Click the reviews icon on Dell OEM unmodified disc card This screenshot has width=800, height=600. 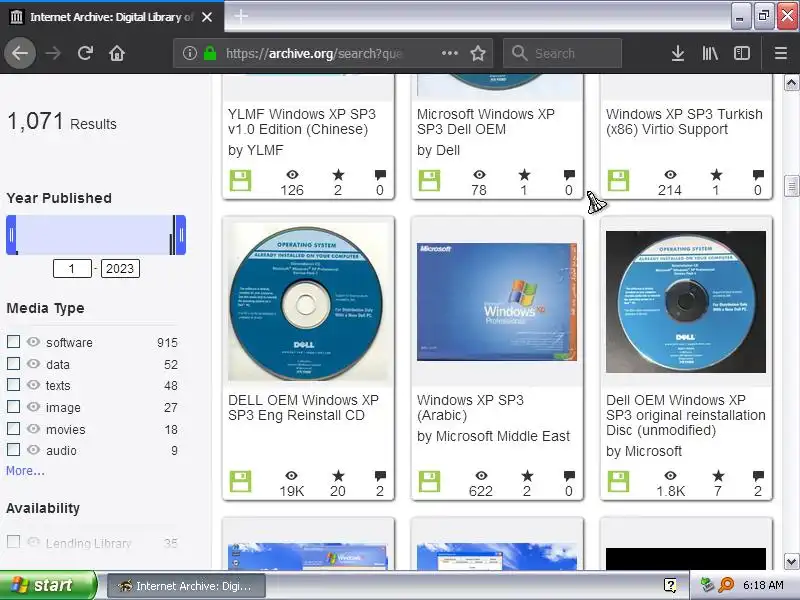click(758, 476)
